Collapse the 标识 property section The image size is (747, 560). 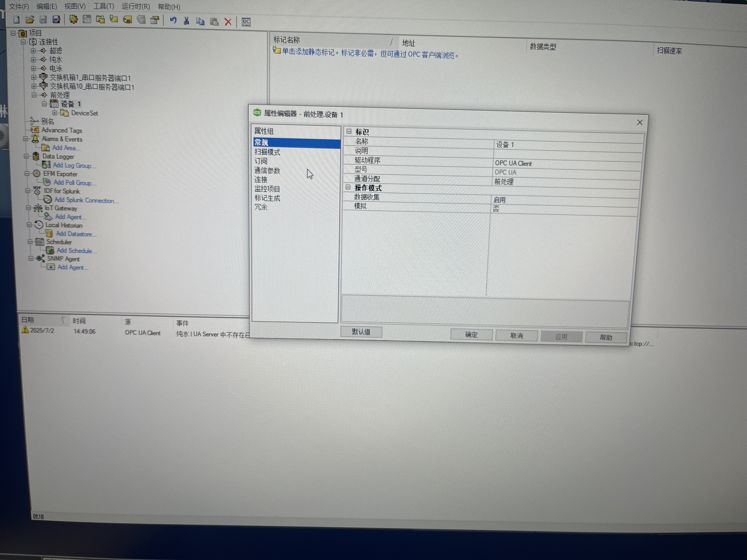click(x=349, y=131)
